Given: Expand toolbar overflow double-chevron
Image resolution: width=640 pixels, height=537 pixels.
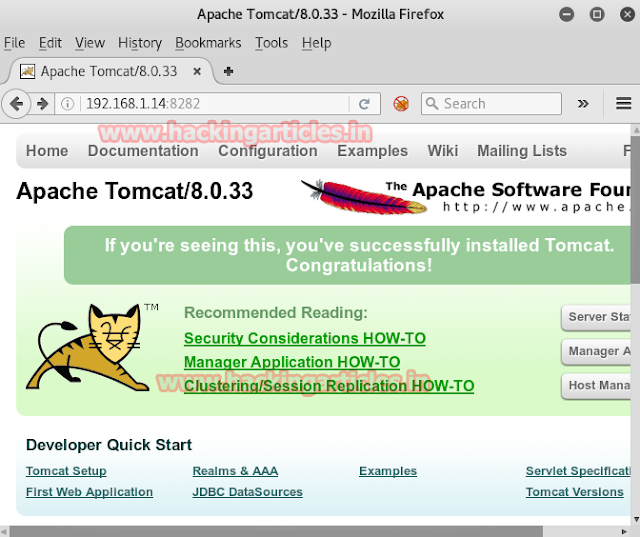Looking at the screenshot, I should [583, 104].
